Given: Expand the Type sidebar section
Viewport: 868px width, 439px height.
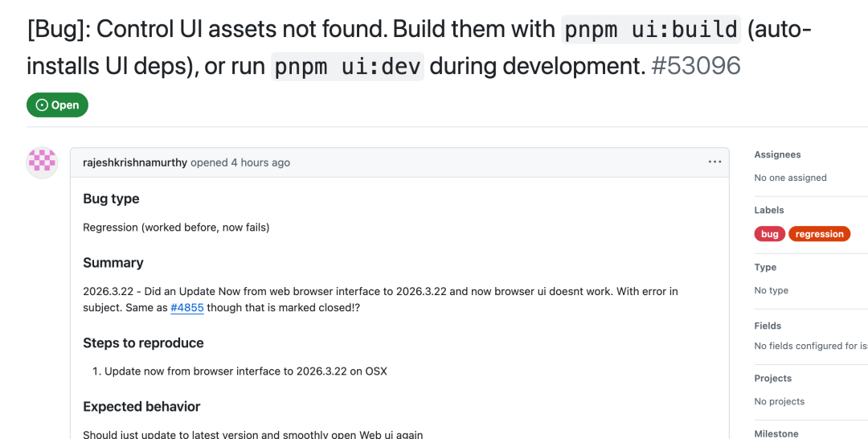Looking at the screenshot, I should [765, 267].
